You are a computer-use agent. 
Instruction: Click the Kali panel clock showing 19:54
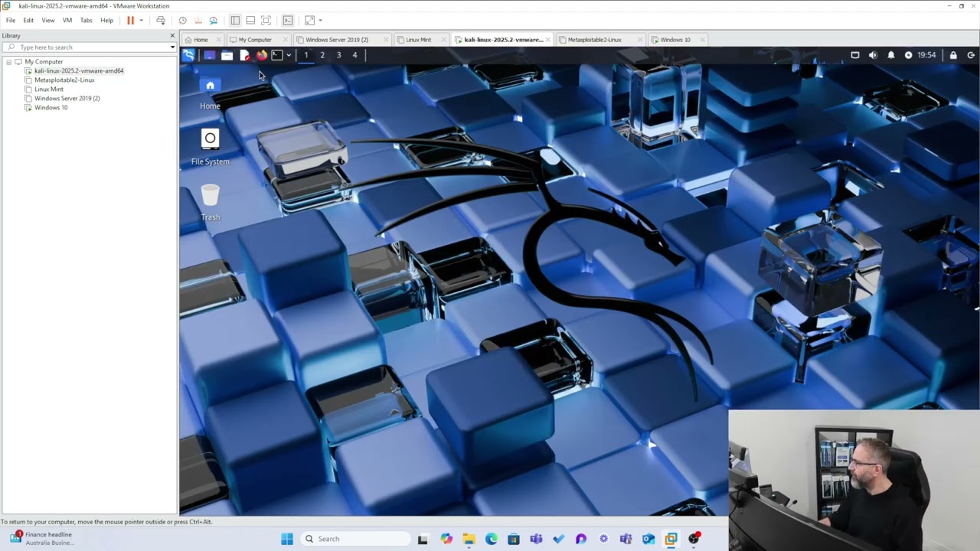(x=926, y=55)
